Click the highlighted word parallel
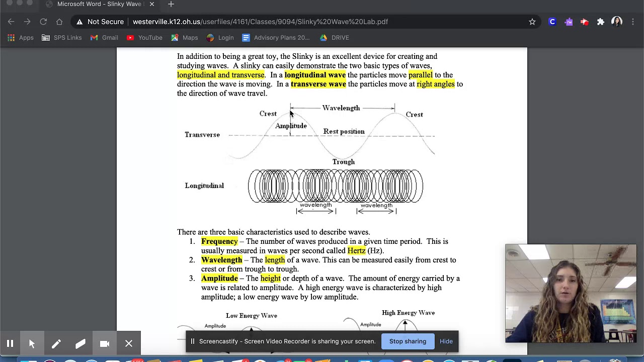The image size is (644, 362). pos(421,75)
